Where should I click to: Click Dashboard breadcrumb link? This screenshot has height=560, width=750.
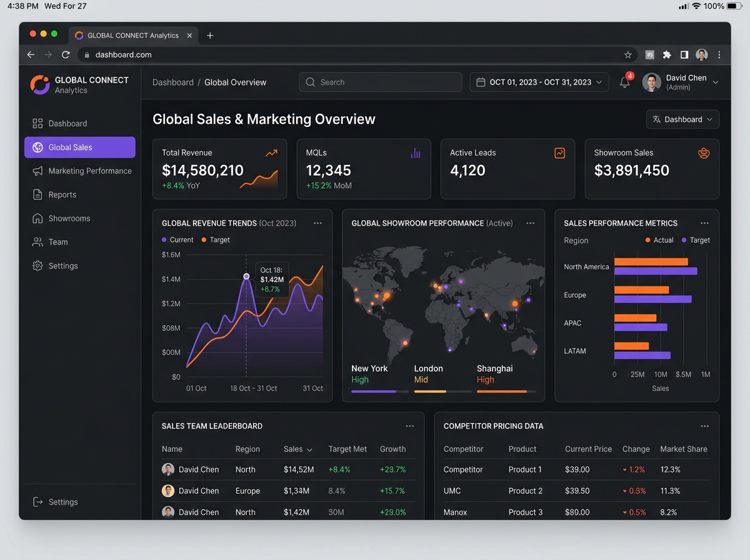[x=173, y=82]
